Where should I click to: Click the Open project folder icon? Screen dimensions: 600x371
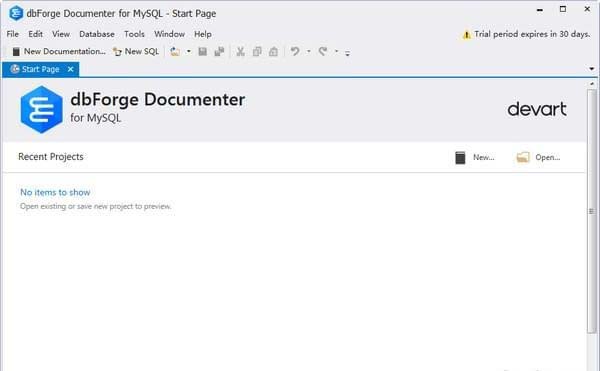point(523,157)
